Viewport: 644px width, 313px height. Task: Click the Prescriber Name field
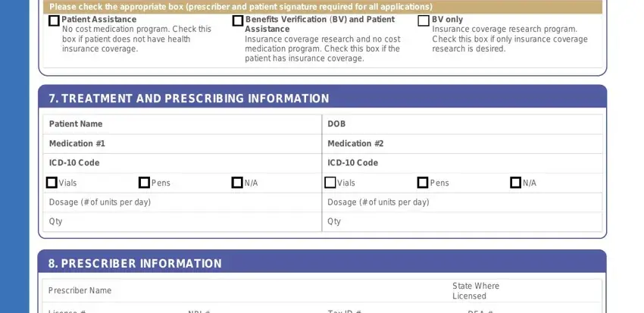245,291
